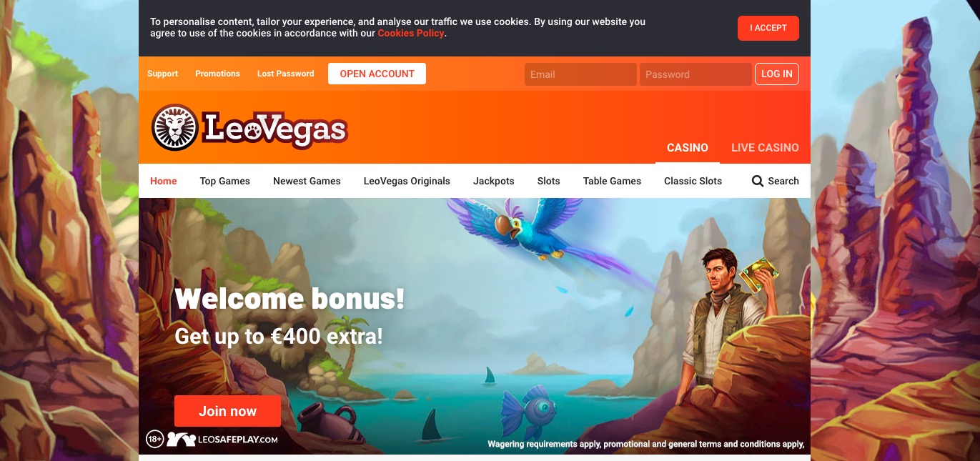
Task: Click the LOG IN button
Action: click(777, 74)
